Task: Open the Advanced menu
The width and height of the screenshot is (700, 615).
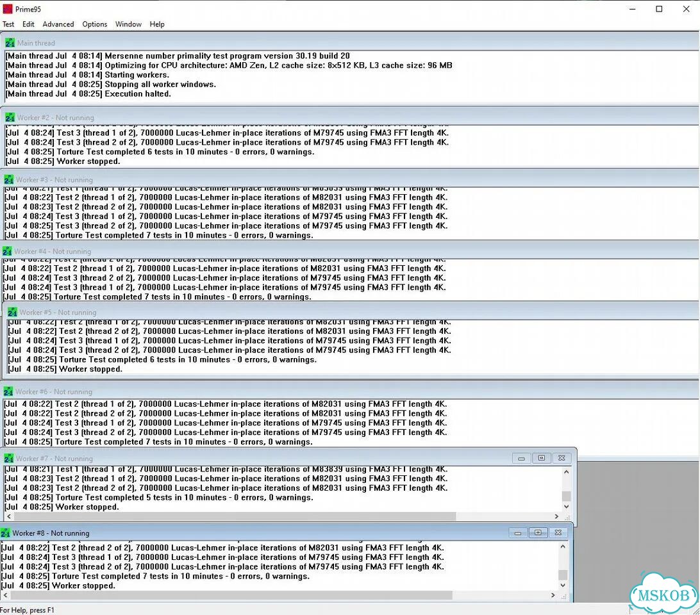Action: (58, 24)
